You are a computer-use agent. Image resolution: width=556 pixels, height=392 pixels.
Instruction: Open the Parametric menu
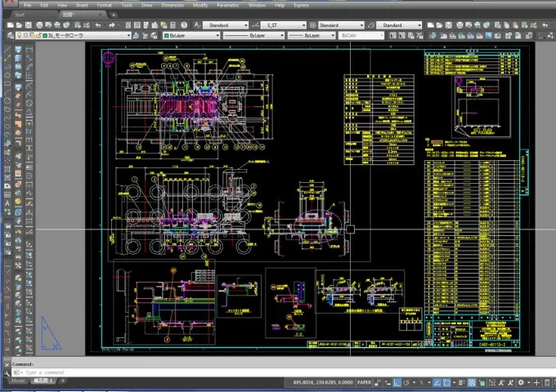[228, 5]
